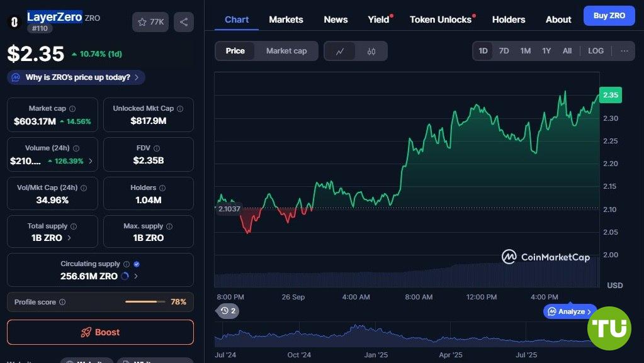644x363 pixels.
Task: Open more chart options ellipsis
Action: click(x=624, y=51)
